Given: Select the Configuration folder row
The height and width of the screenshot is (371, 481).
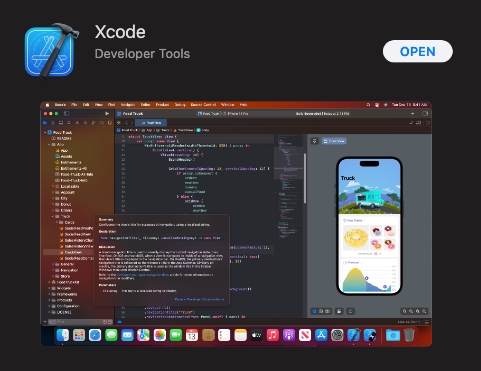Looking at the screenshot, I should point(65,306).
